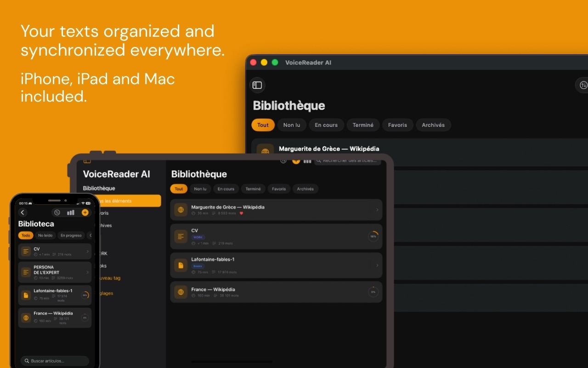Select the iPad Non lu filter pill

coord(200,189)
